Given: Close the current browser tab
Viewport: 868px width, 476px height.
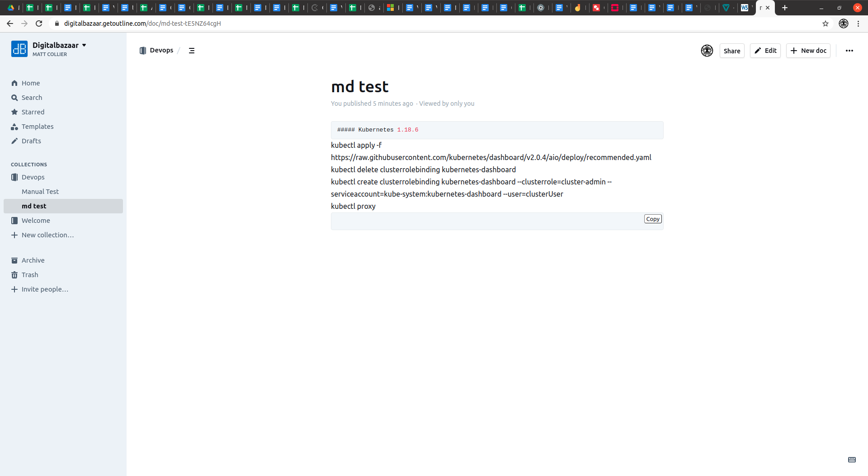Looking at the screenshot, I should 768,8.
